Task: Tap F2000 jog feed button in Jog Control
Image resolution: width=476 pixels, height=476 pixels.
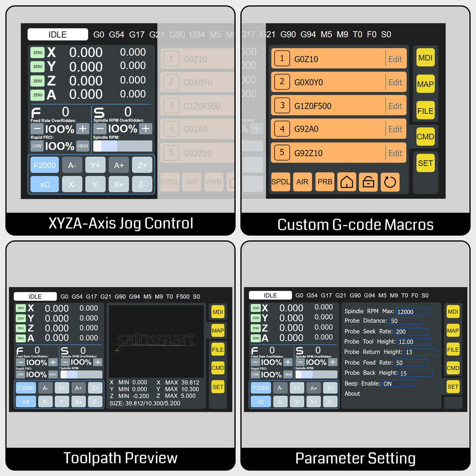Action: pyautogui.click(x=45, y=165)
